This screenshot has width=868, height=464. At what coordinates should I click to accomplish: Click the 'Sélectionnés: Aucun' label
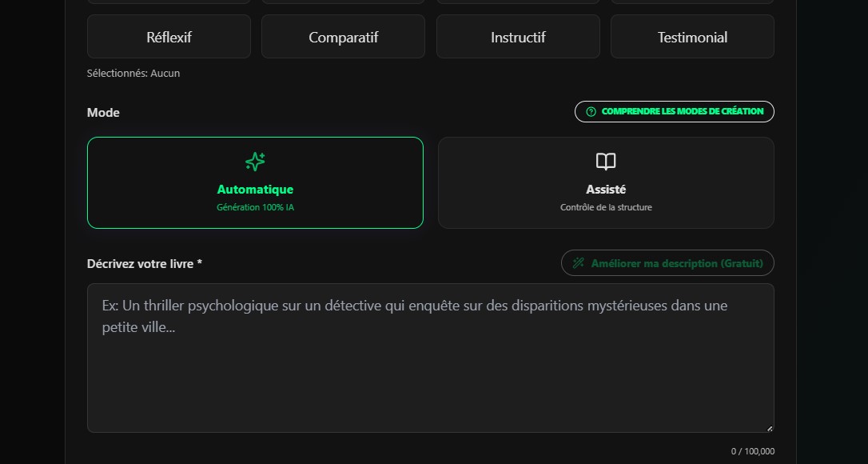133,73
